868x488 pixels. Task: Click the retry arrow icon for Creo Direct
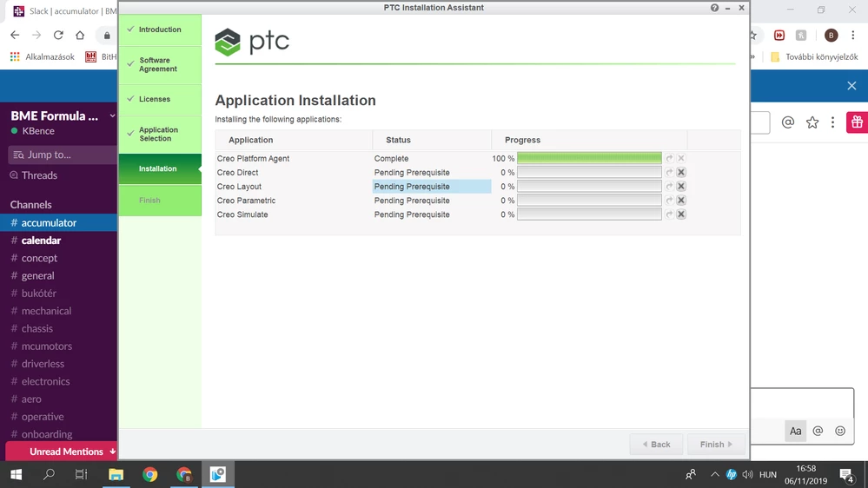tap(669, 172)
